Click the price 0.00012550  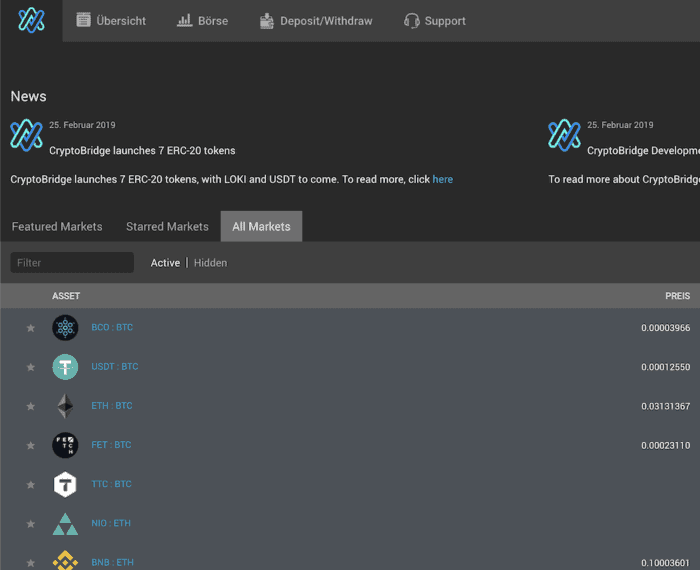click(x=666, y=367)
